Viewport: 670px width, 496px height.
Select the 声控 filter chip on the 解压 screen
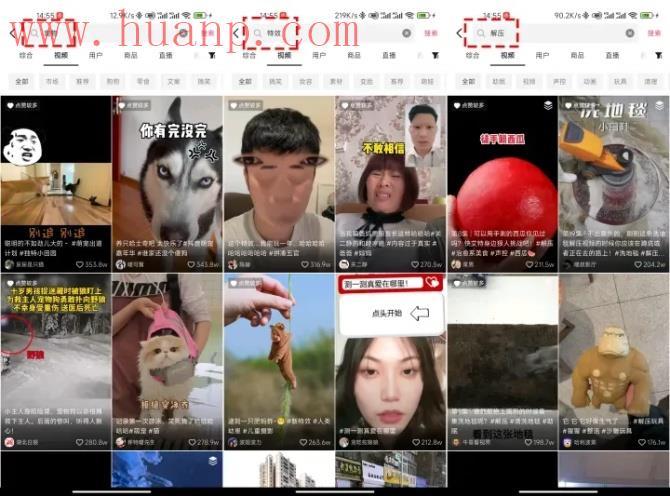[x=559, y=81]
